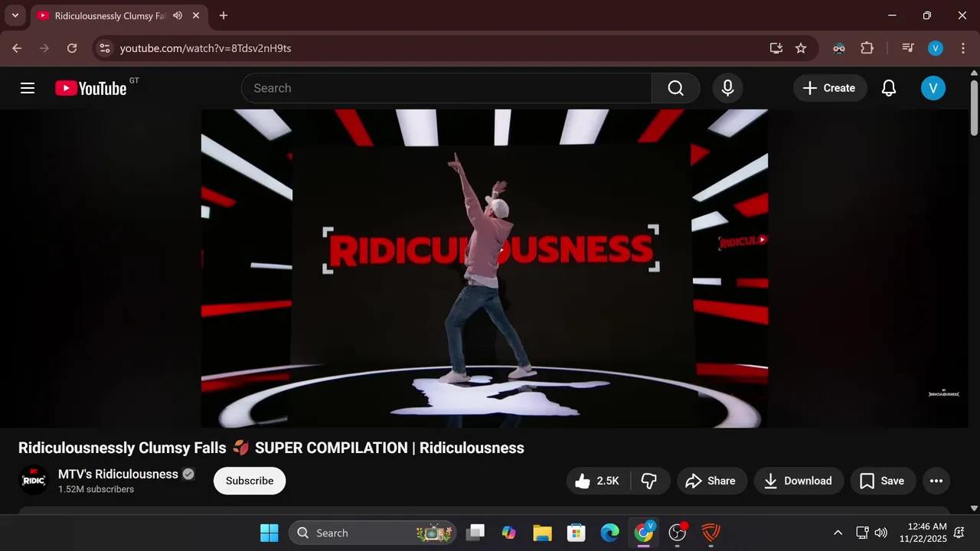View site information icon in address bar
The height and width of the screenshot is (551, 980).
coord(105,48)
